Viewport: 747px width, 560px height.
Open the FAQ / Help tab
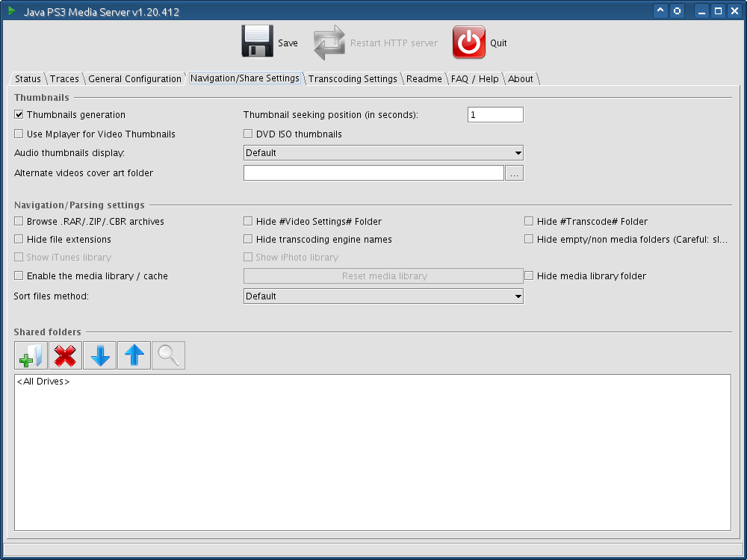tap(475, 79)
